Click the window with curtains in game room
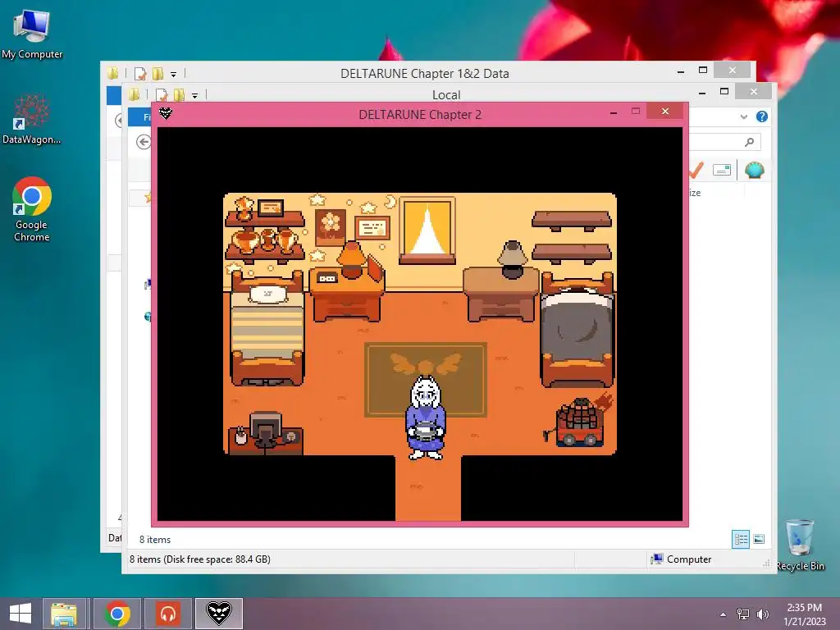This screenshot has width=840, height=630. coord(427,231)
